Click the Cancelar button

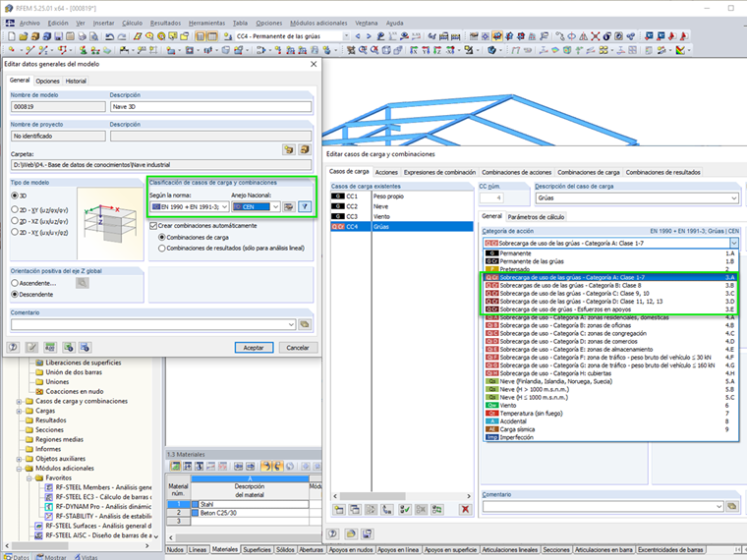click(298, 348)
